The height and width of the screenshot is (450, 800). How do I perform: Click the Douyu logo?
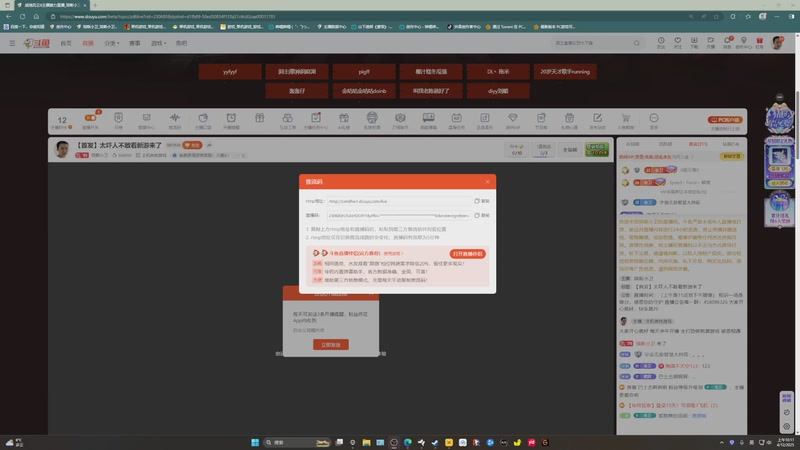(37, 43)
